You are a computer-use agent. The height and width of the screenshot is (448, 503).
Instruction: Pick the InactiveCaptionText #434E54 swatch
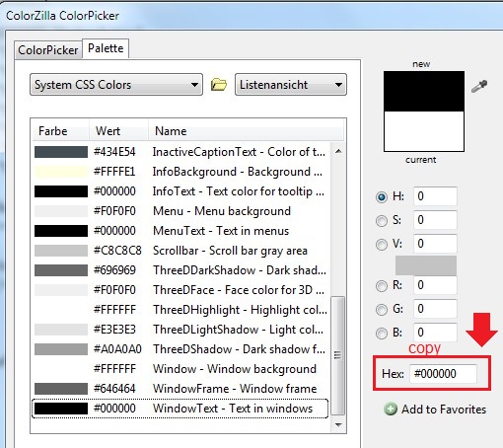pos(61,152)
